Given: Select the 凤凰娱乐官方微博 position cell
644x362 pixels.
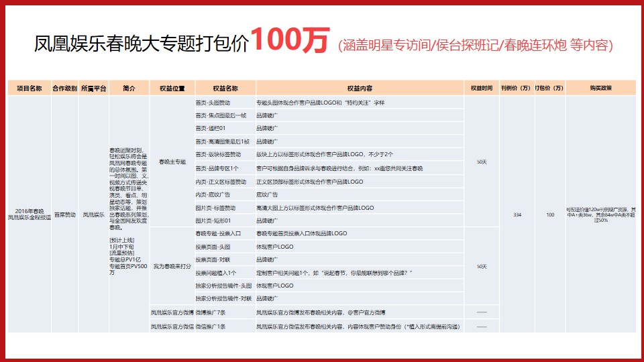Looking at the screenshot, I should click(172, 312).
